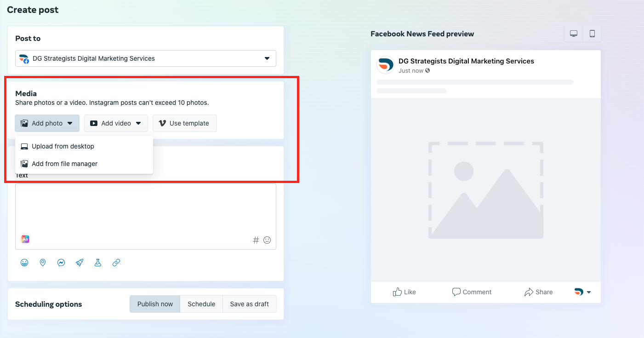Click the "Just now" timestamp in preview
Screen dimensions: 644x338
click(411, 71)
